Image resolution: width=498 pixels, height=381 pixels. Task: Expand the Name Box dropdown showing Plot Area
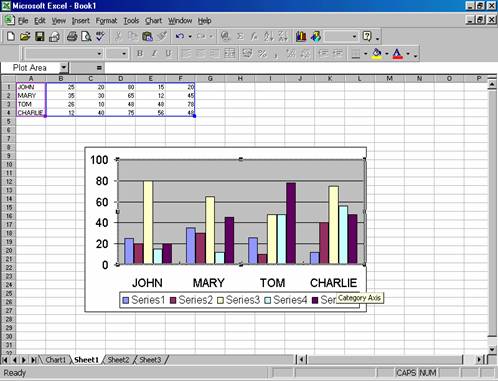63,68
